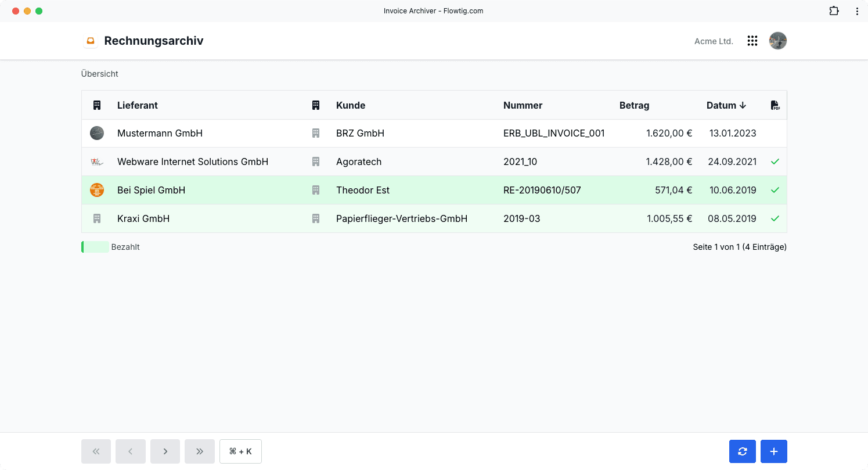868x470 pixels.
Task: Click the Mustermann GmbH supplier logo
Action: click(x=97, y=133)
